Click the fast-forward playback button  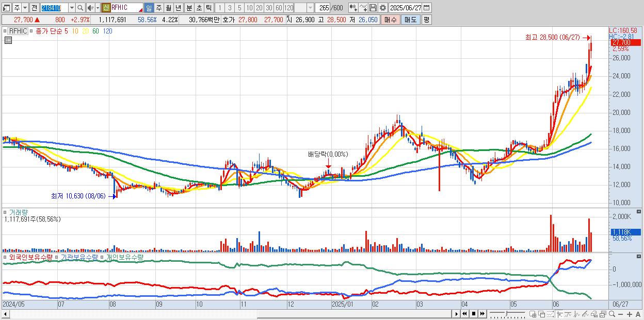click(x=482, y=314)
